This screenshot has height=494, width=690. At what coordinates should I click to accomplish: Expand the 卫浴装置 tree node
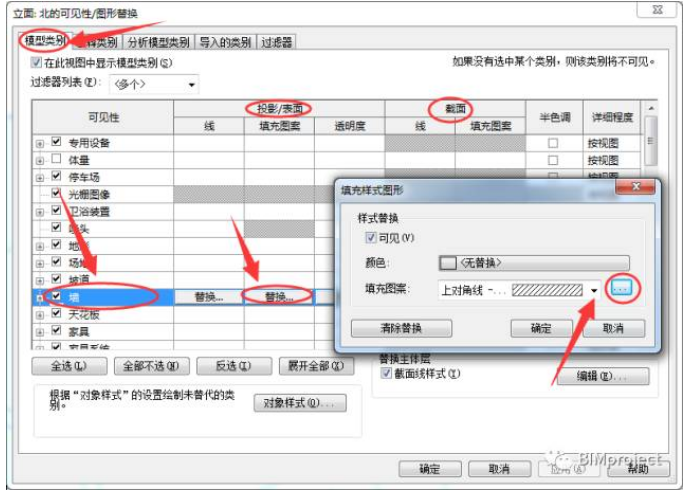pyautogui.click(x=40, y=212)
